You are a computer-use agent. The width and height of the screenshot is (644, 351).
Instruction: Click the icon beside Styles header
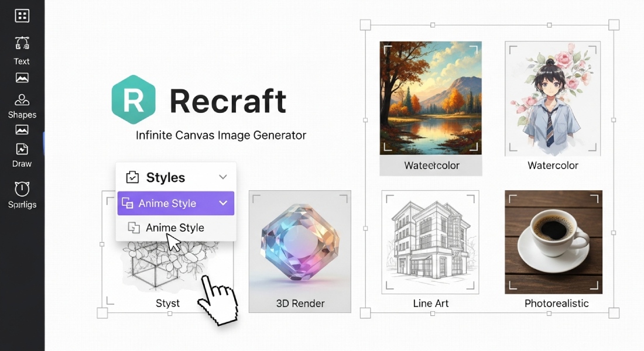coord(132,177)
